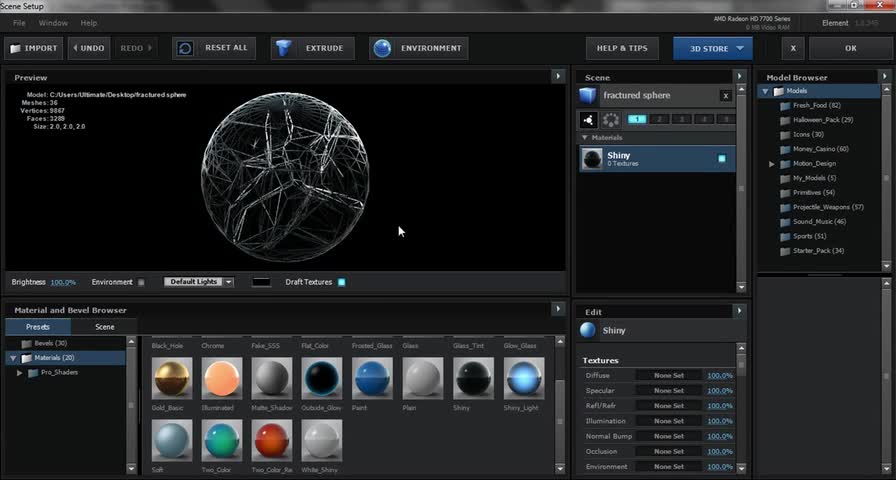Select the Plain material preset
The image size is (896, 480).
click(x=423, y=378)
